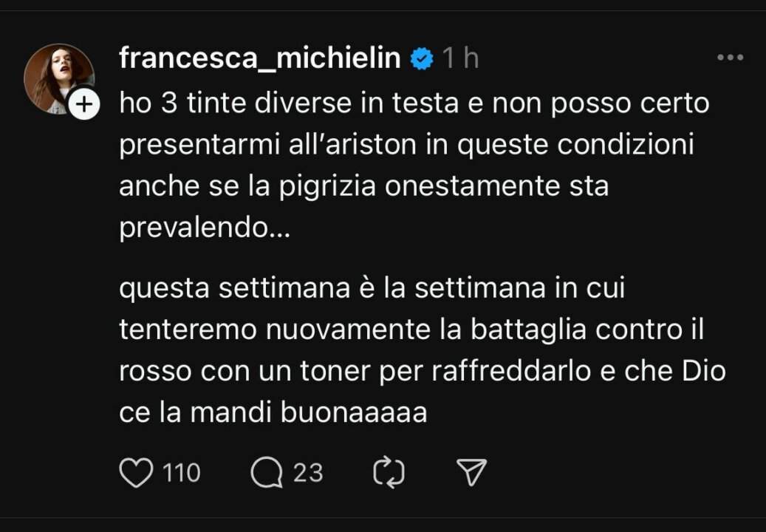Click the blue verified badge
The width and height of the screenshot is (766, 532).
coord(422,58)
